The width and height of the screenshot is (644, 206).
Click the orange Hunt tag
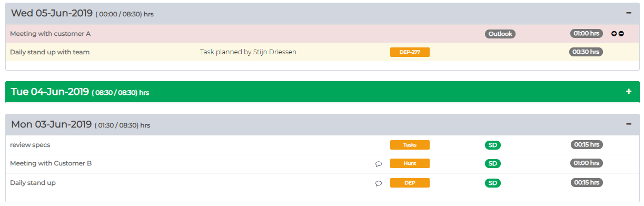tap(410, 164)
